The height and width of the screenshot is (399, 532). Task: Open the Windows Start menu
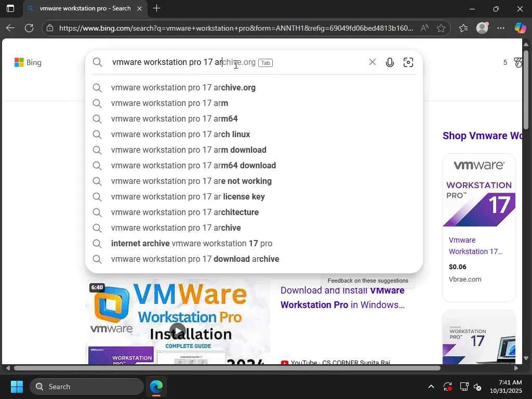click(17, 387)
